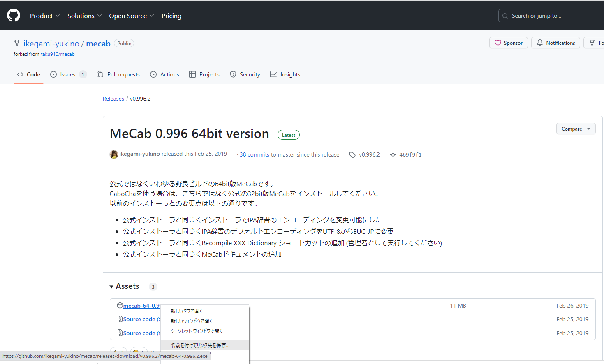Viewport: 604px width, 364px height.
Task: Open the Compare dropdown
Action: 576,129
